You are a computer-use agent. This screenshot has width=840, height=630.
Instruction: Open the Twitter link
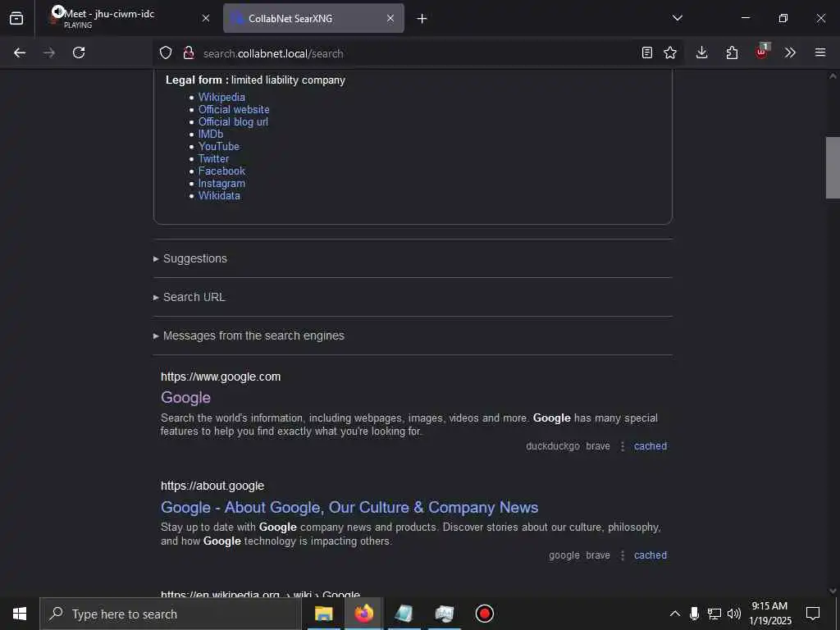point(214,158)
